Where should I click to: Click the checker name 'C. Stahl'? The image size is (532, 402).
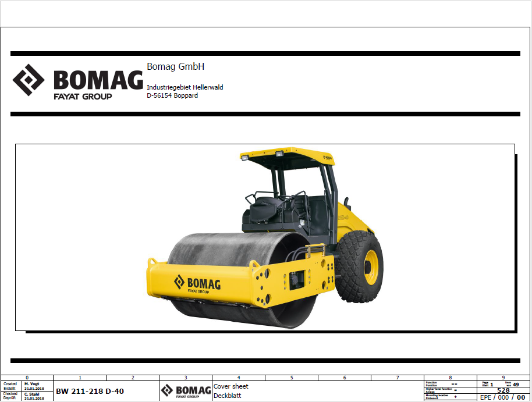(31, 394)
